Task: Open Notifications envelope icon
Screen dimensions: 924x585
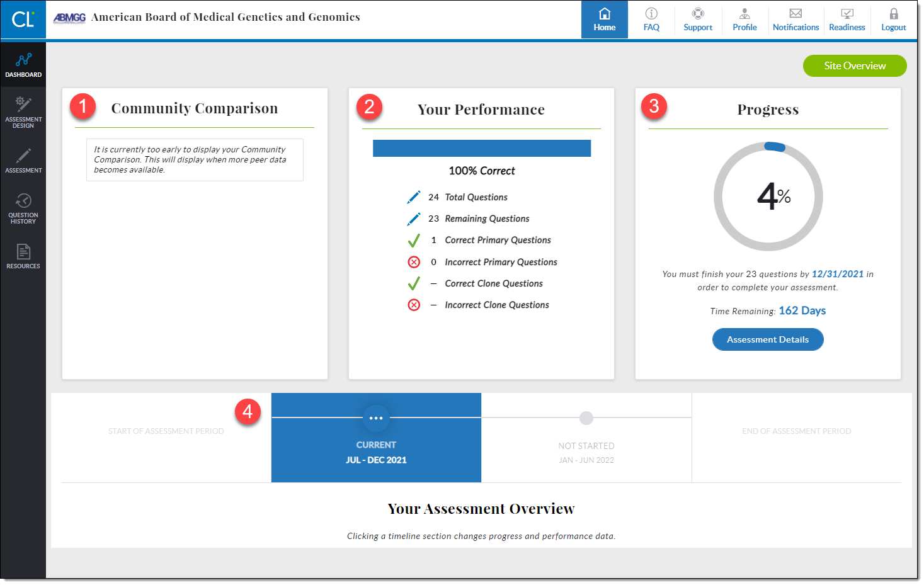Action: (x=796, y=13)
